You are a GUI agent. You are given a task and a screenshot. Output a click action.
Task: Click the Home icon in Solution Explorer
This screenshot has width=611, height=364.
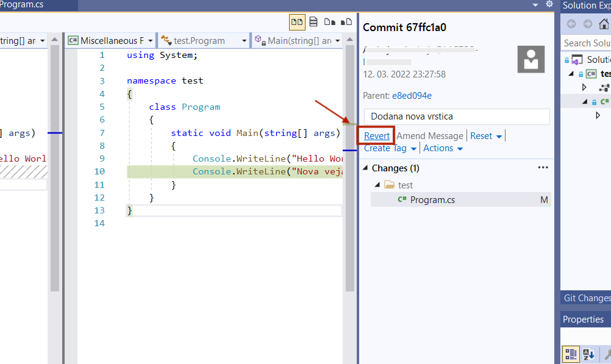click(604, 24)
